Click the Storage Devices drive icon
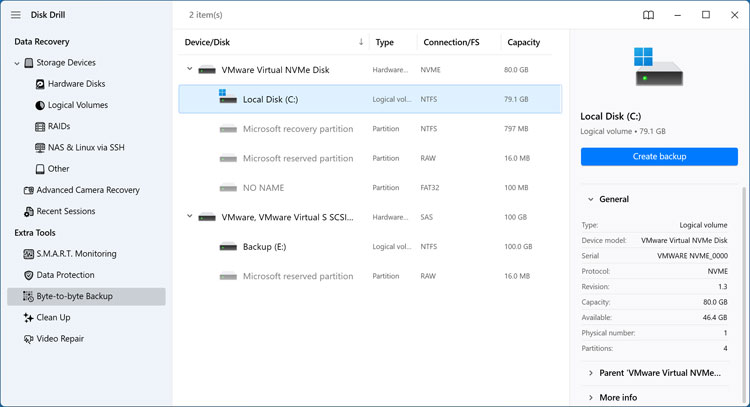The height and width of the screenshot is (407, 750). pos(29,63)
